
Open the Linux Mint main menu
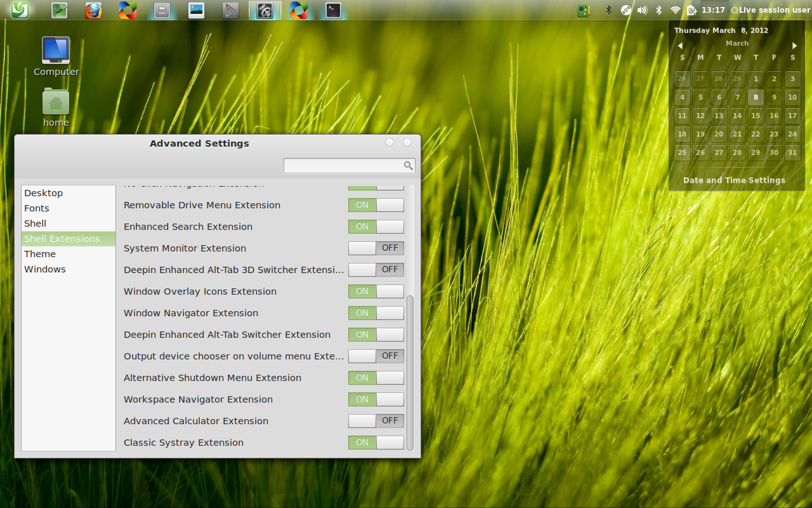(x=18, y=10)
